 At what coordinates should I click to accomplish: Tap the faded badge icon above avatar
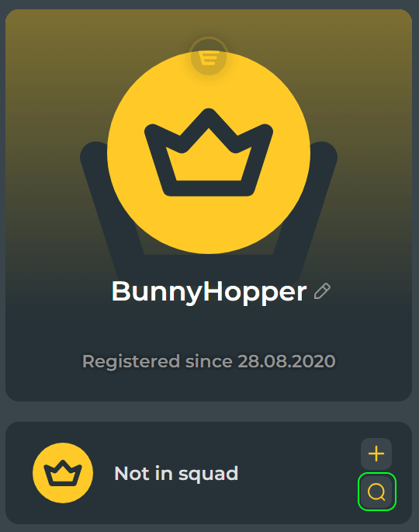(209, 57)
